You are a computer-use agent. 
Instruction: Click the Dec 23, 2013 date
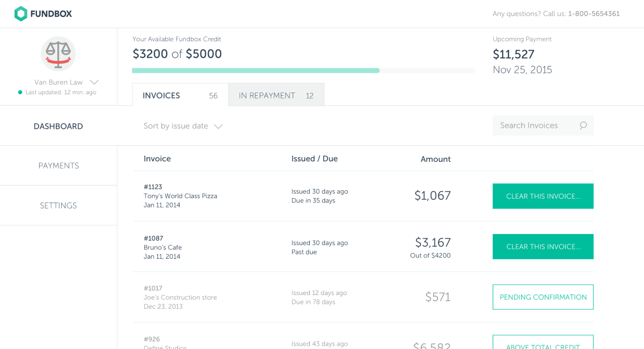[163, 306]
